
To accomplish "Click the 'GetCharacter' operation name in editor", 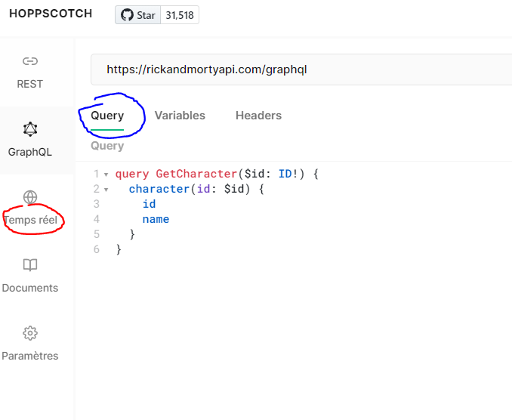I will click(196, 174).
